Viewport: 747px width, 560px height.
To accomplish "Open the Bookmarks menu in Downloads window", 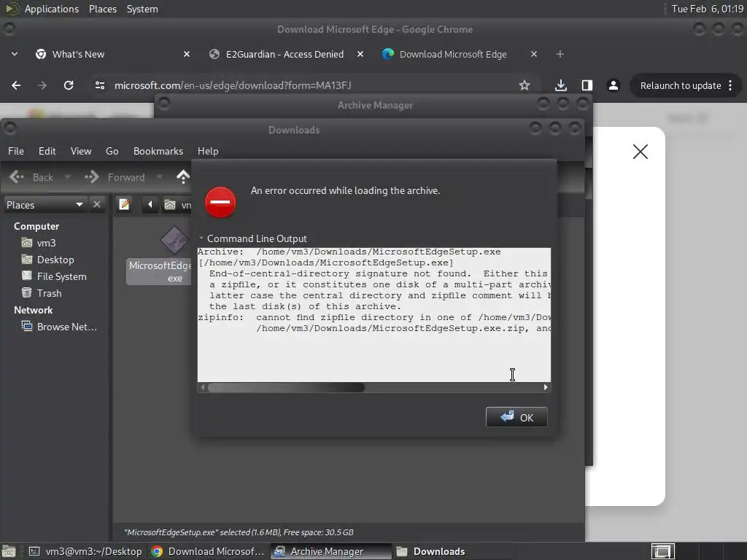I will [x=158, y=151].
